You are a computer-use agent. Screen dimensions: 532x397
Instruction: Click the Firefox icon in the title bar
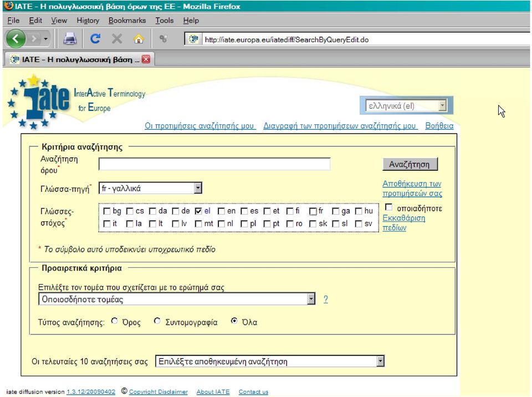pos(8,6)
